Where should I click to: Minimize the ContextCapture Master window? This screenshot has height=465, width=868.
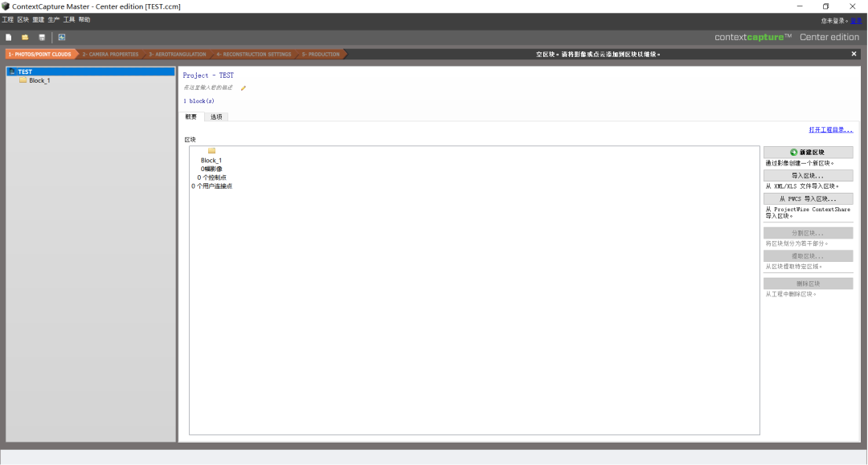[800, 6]
